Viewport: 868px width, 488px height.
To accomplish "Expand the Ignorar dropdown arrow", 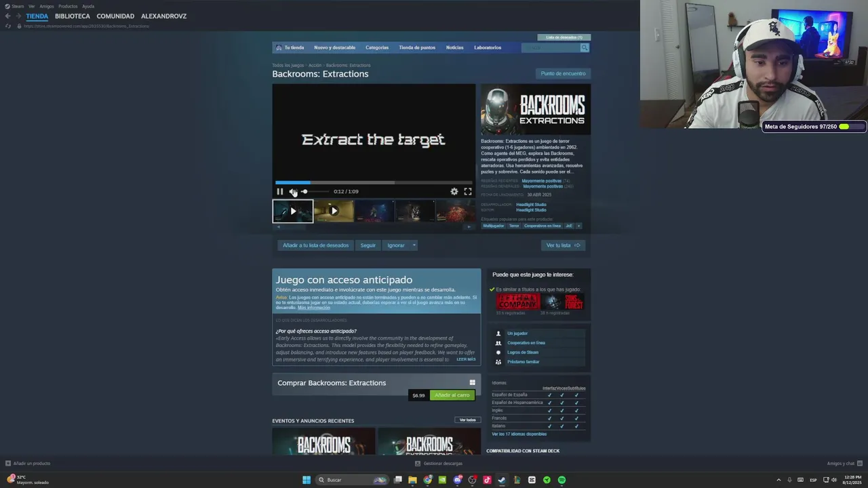I will click(x=414, y=245).
